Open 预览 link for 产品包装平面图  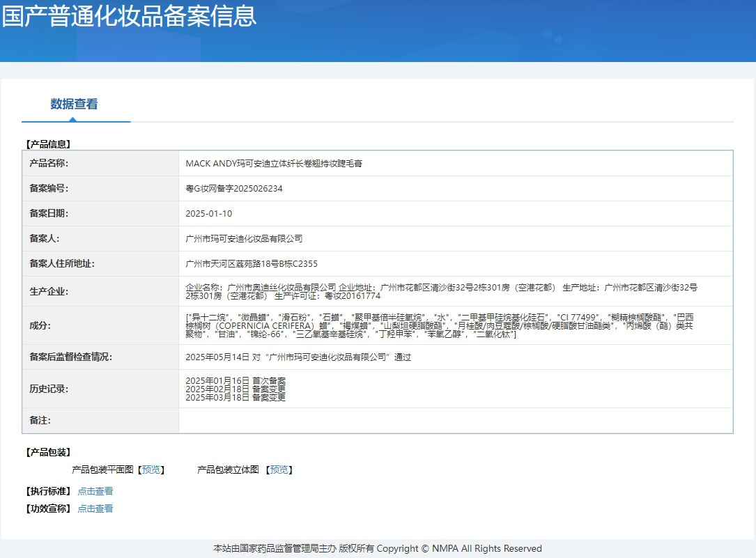151,470
